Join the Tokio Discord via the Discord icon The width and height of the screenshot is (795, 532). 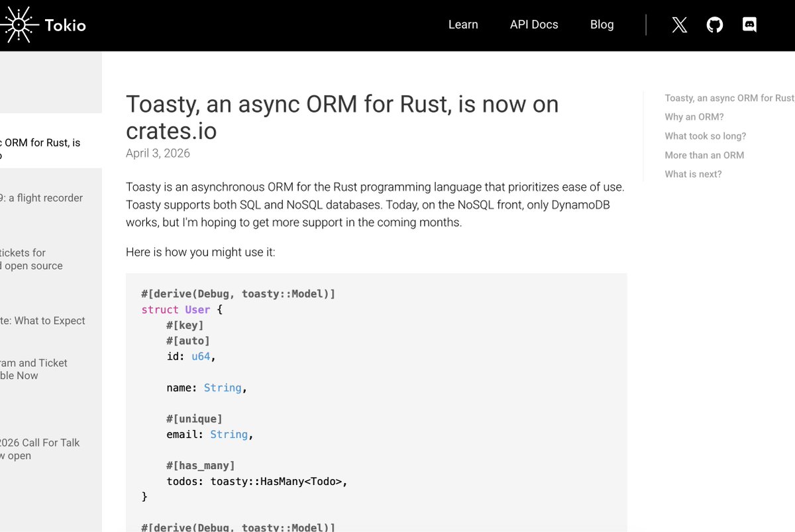pos(749,25)
